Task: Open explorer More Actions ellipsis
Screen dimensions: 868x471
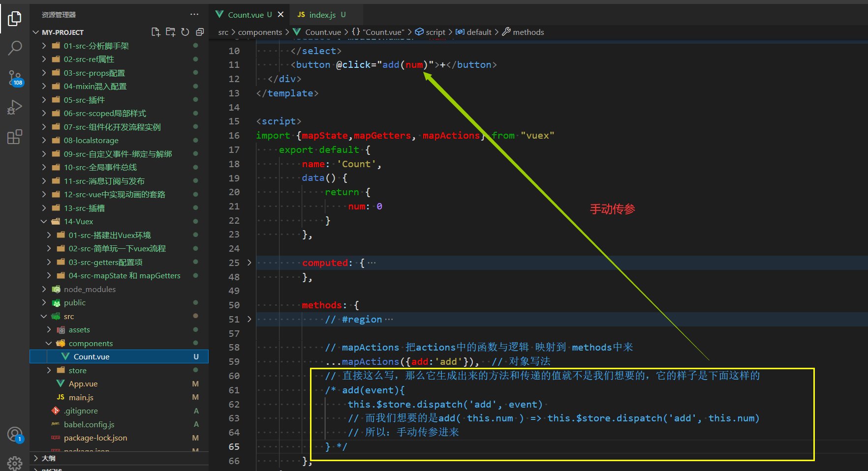Action: tap(194, 14)
